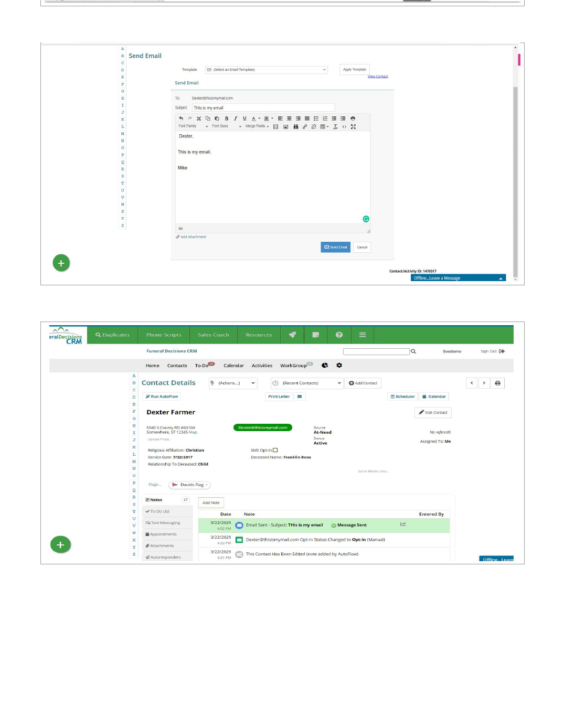This screenshot has height=728, width=564.
Task: Click the View Contact link
Action: [378, 77]
